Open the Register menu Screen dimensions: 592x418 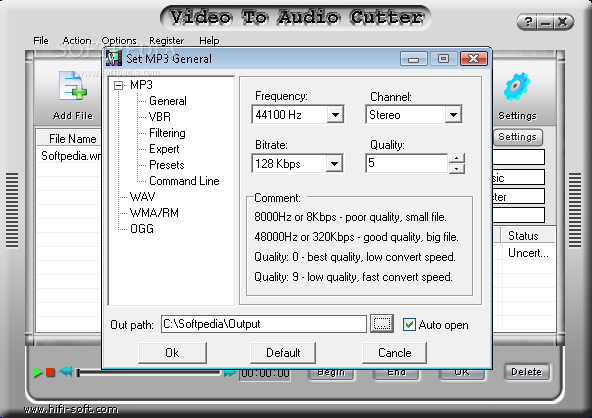pos(166,40)
